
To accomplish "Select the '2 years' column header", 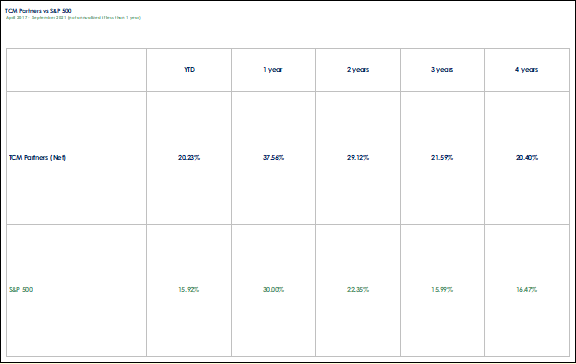I will [x=358, y=69].
